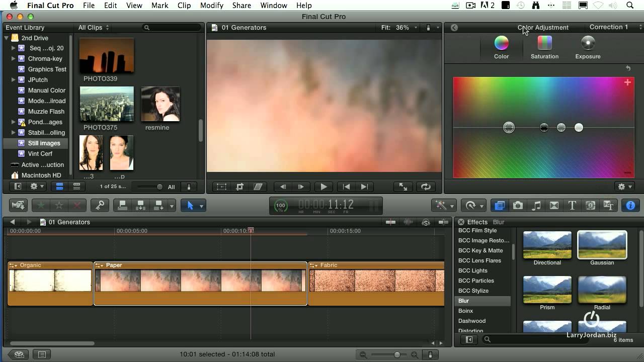Select the Blur effects category

coord(482,301)
